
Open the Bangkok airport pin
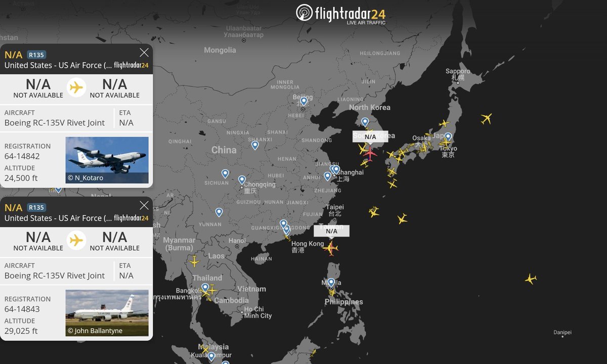[205, 288]
